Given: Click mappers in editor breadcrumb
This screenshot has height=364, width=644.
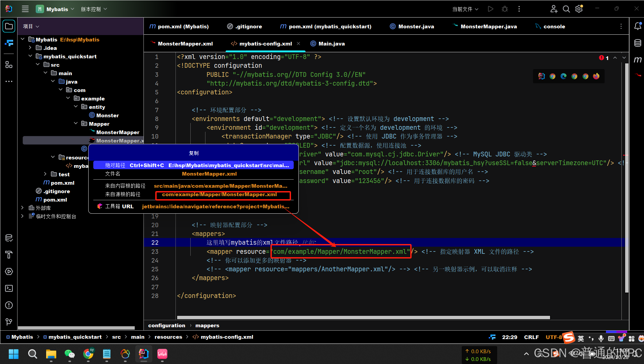Looking at the screenshot, I should point(207,325).
